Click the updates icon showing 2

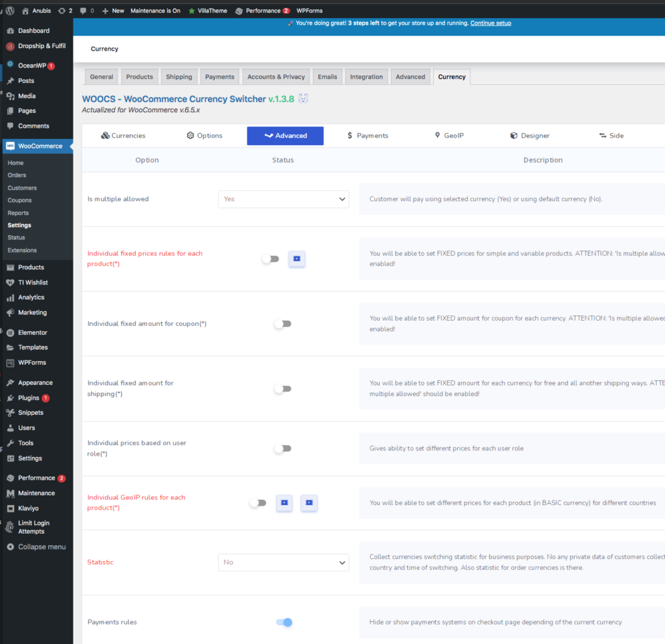coord(65,10)
